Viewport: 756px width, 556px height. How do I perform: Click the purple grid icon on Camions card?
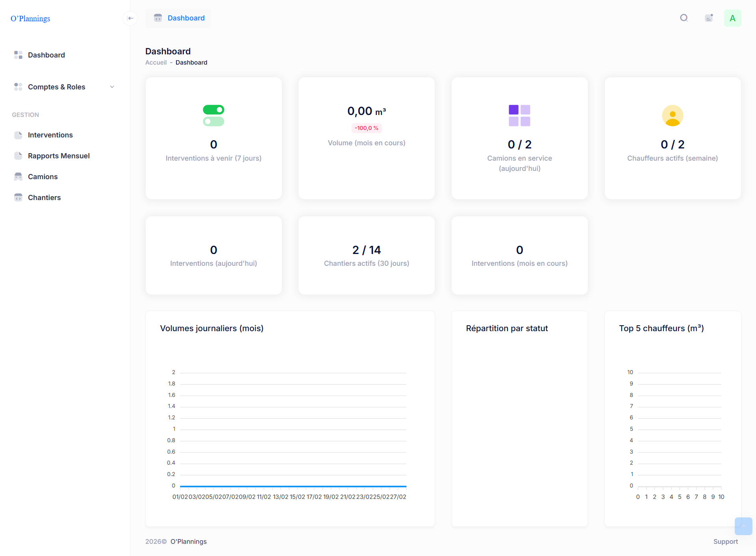pos(519,115)
